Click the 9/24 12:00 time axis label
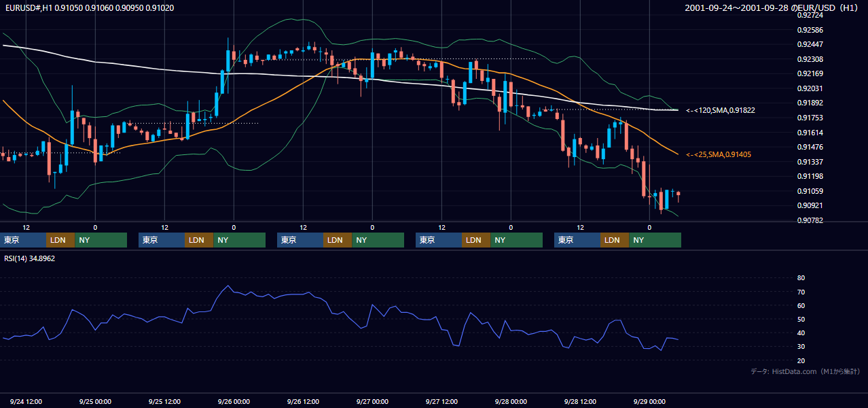 (26, 402)
